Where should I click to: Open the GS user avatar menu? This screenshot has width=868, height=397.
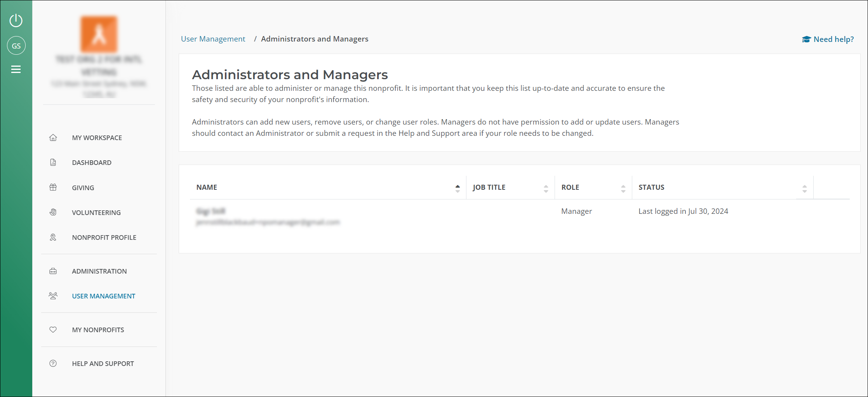[x=16, y=46]
